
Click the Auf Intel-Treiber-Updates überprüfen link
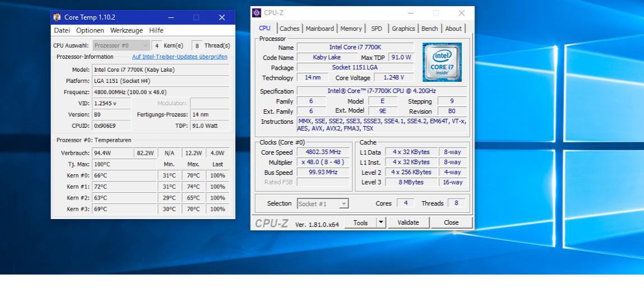180,57
